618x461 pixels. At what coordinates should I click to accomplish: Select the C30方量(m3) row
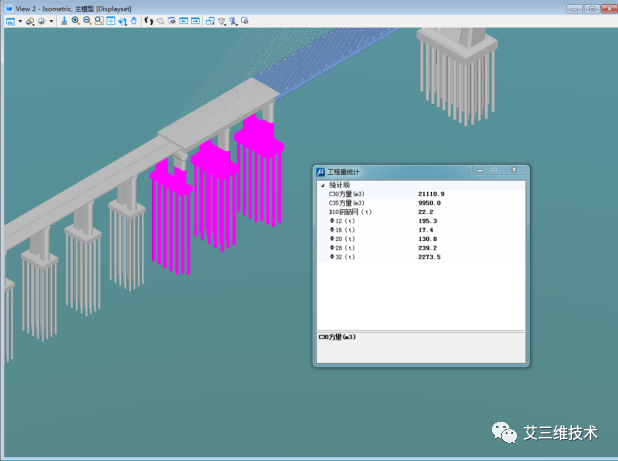(347, 194)
